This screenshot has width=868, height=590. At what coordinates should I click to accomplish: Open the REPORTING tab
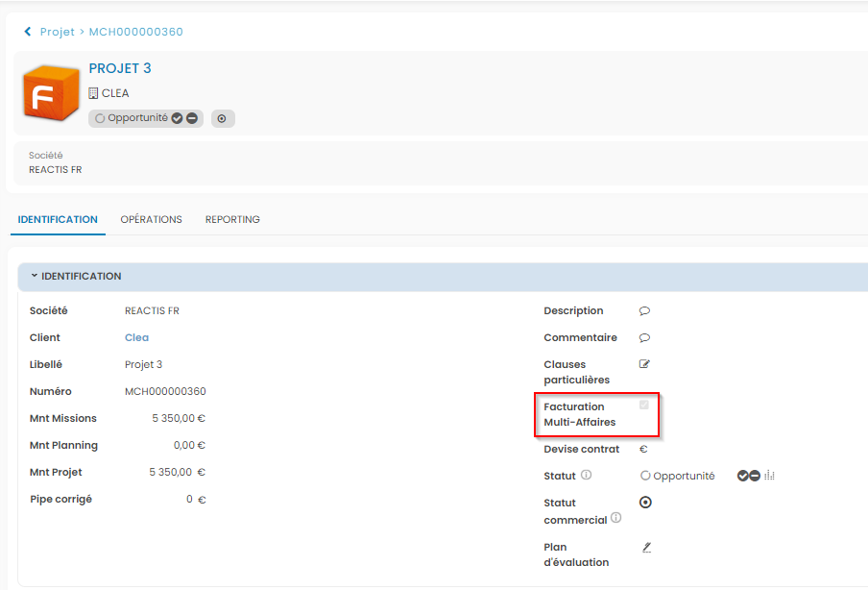pyautogui.click(x=232, y=219)
